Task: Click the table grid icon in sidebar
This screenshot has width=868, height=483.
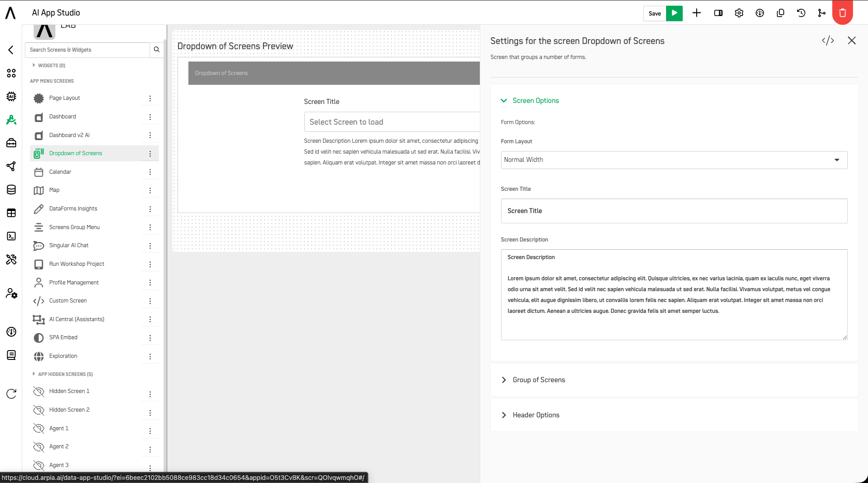Action: (11, 213)
